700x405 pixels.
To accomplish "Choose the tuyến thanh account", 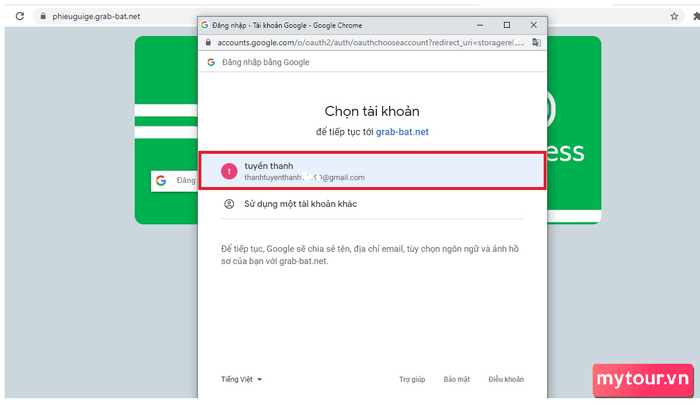I will 372,171.
